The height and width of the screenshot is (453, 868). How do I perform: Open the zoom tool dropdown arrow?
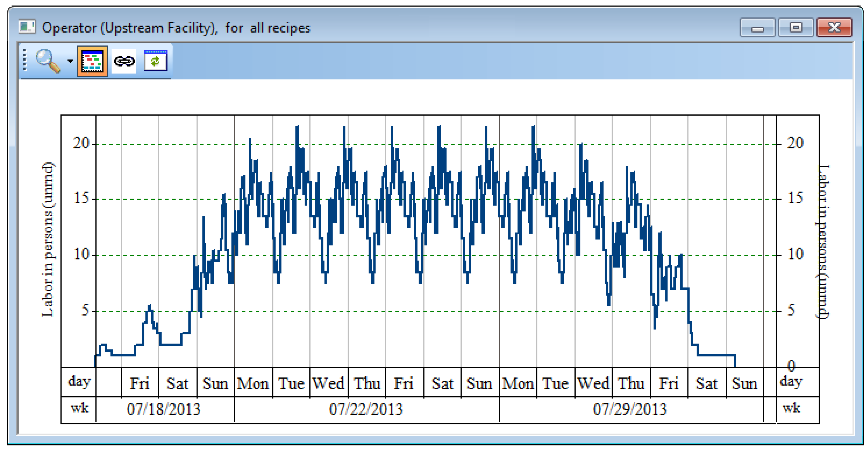tap(70, 61)
